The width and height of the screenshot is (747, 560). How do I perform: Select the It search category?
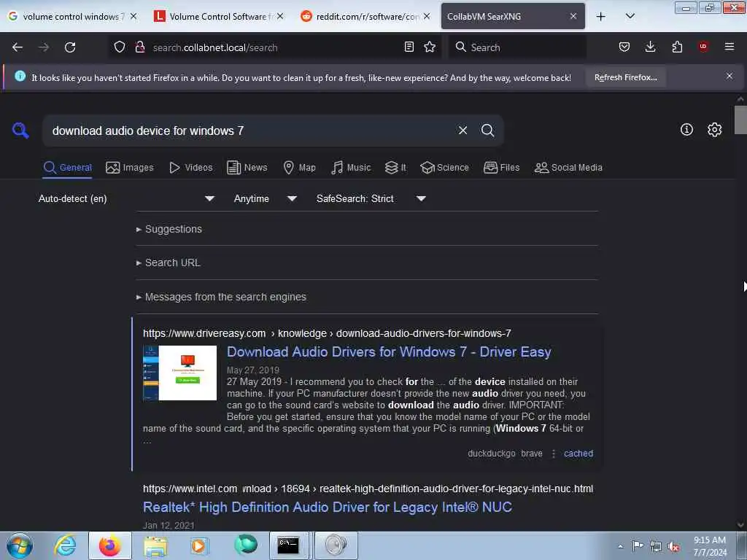(x=395, y=168)
